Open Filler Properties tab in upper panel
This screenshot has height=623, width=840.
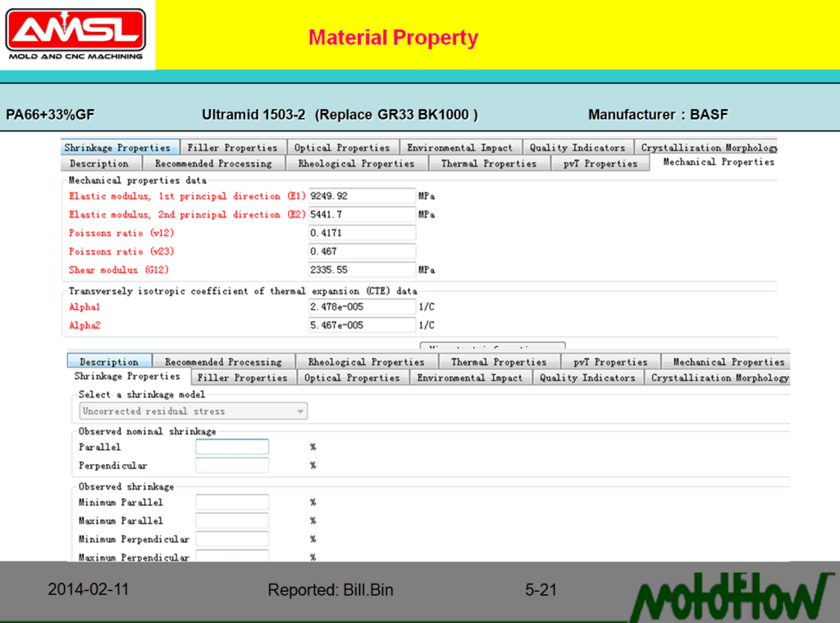coord(232,148)
